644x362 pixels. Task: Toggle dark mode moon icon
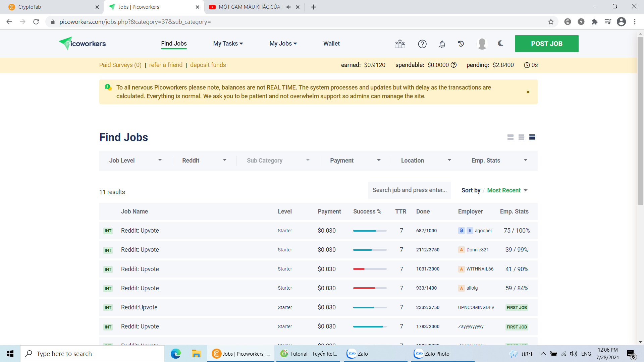pyautogui.click(x=500, y=43)
